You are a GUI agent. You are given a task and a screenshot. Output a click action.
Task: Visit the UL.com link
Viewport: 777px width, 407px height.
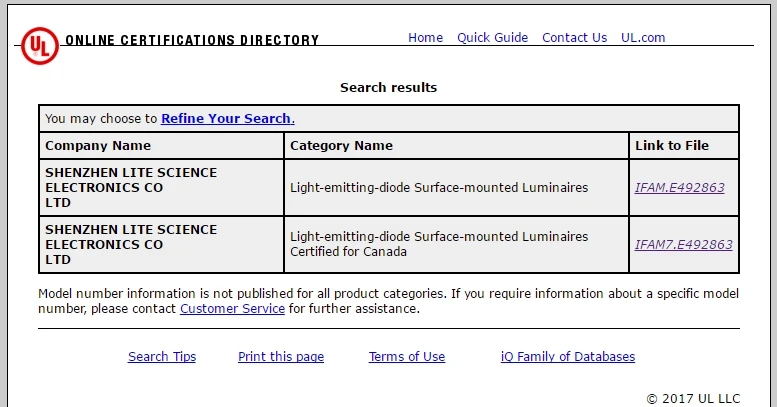(x=643, y=38)
